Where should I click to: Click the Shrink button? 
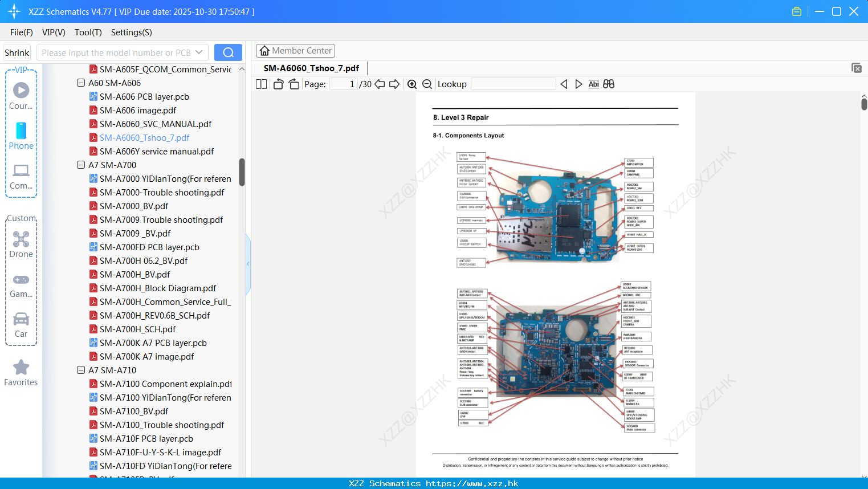click(17, 52)
